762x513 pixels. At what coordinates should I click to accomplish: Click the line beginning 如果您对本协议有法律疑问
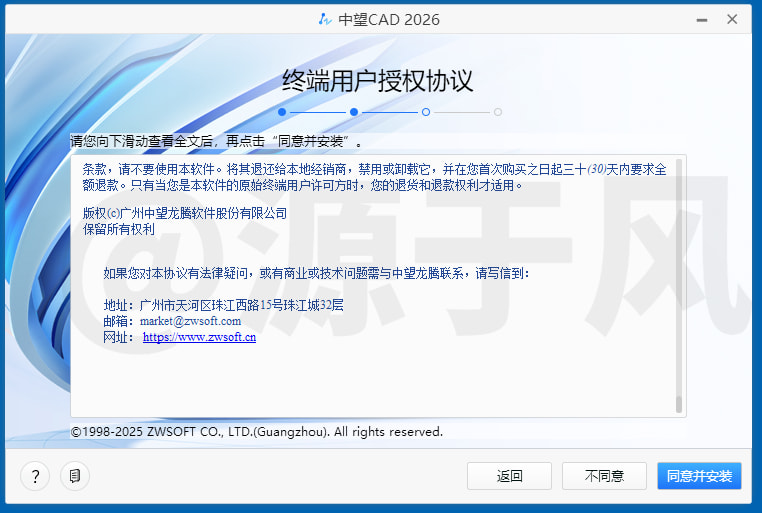(316, 274)
